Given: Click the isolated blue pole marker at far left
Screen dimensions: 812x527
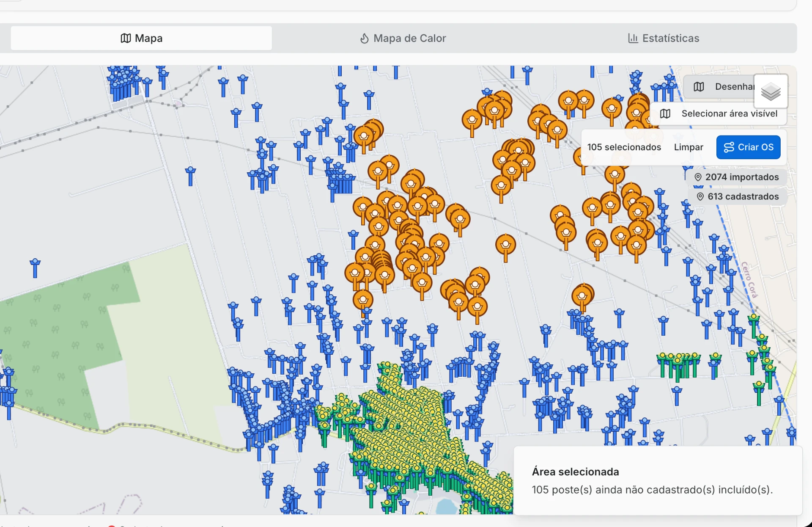Looking at the screenshot, I should pos(35,268).
